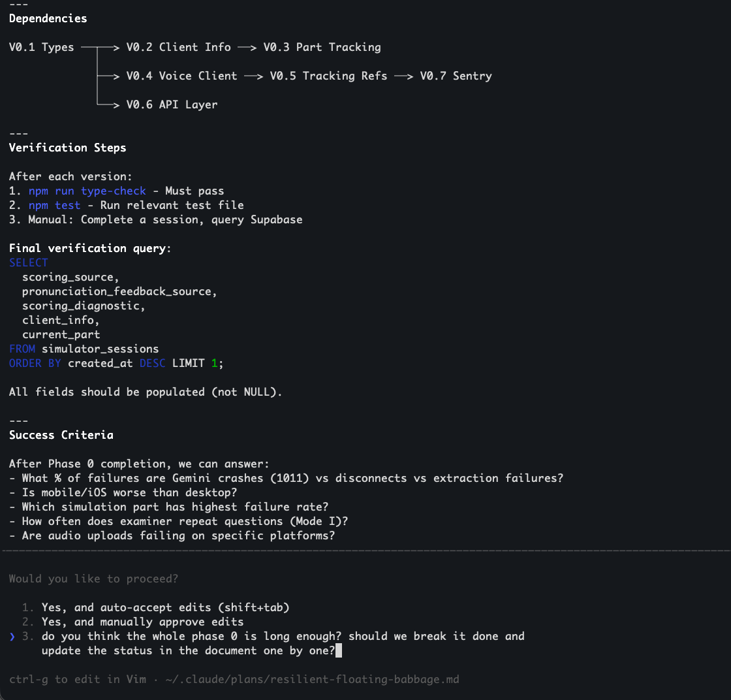Image resolution: width=731 pixels, height=700 pixels.
Task: Click the "V0.7 Sentry" node
Action: tap(456, 76)
